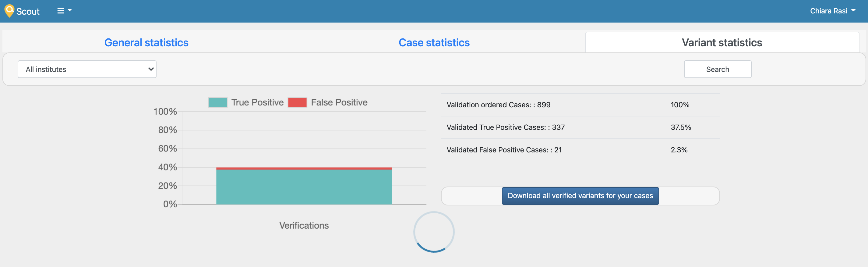Viewport: 868px width, 267px height.
Task: Switch to the Case statistics tab
Action: 434,42
